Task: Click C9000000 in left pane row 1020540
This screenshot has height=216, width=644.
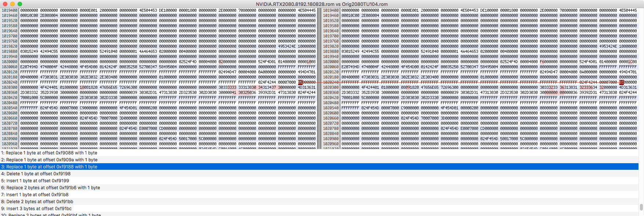Action: [88, 108]
